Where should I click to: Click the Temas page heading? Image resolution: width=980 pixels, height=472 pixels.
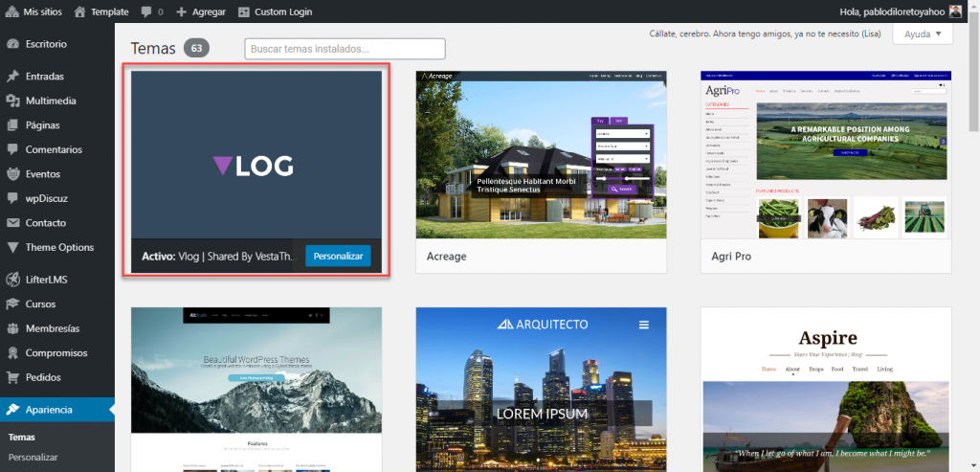coord(153,48)
